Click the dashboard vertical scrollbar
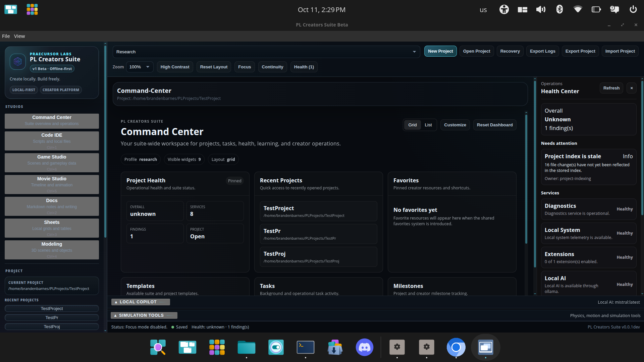Viewport: 644px width, 362px height. [x=526, y=179]
